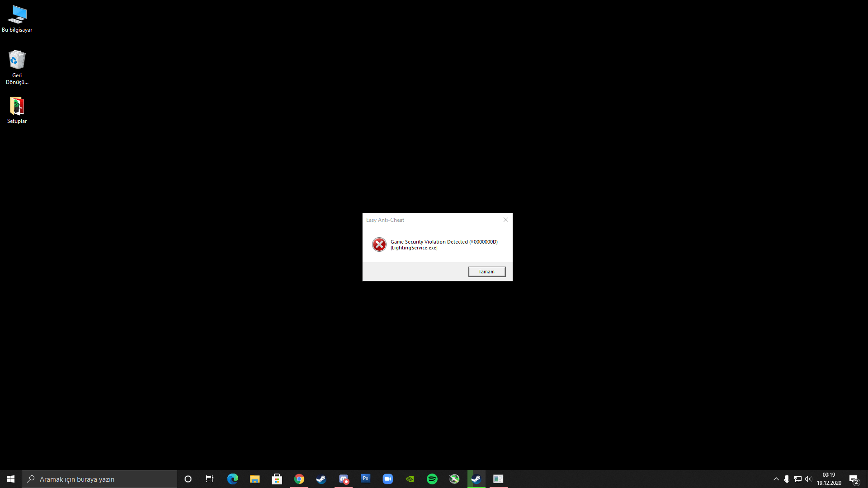Open the Geri Dönüşüm recycle bin
Image resolution: width=868 pixels, height=488 pixels.
pyautogui.click(x=17, y=66)
